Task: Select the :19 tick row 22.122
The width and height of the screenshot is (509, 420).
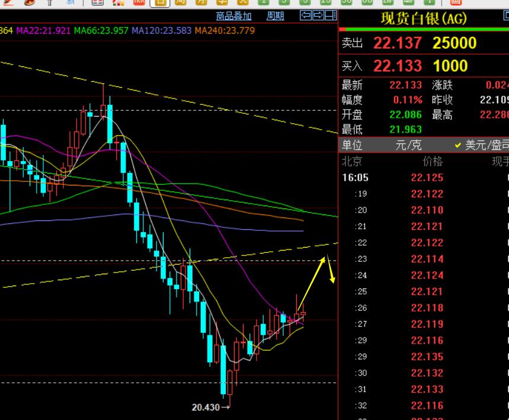Action: (424, 194)
